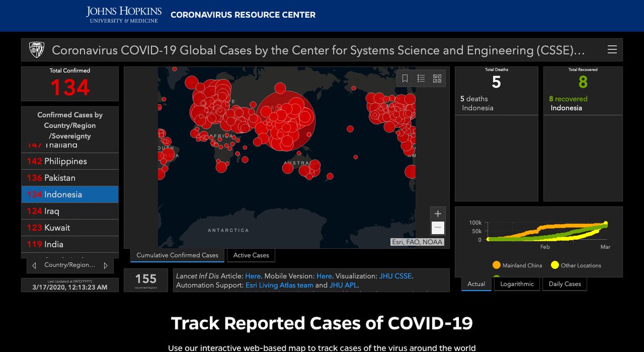The image size is (644, 352).
Task: Zoom out on the map
Action: [438, 227]
